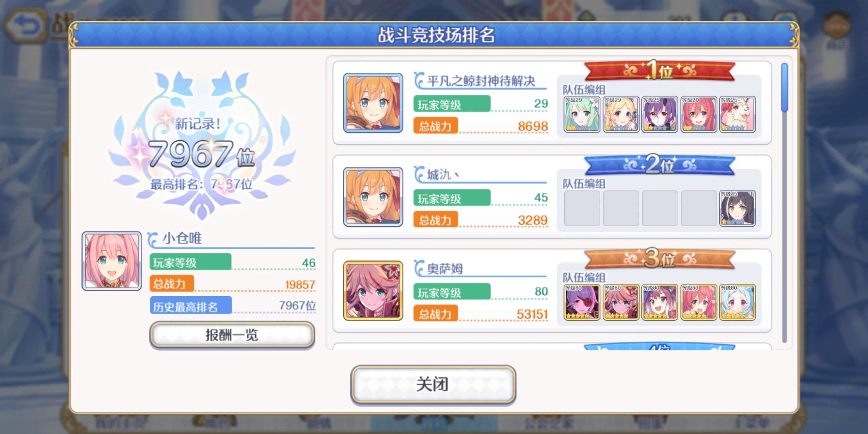868x434 pixels.
Task: Tap blonde level 29 character in rank 1 team
Action: point(621,114)
